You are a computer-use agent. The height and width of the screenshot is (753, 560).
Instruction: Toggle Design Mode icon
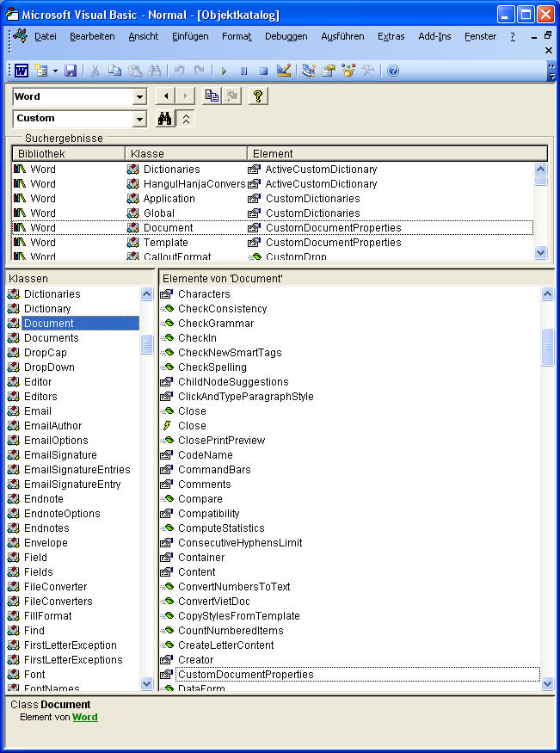284,71
